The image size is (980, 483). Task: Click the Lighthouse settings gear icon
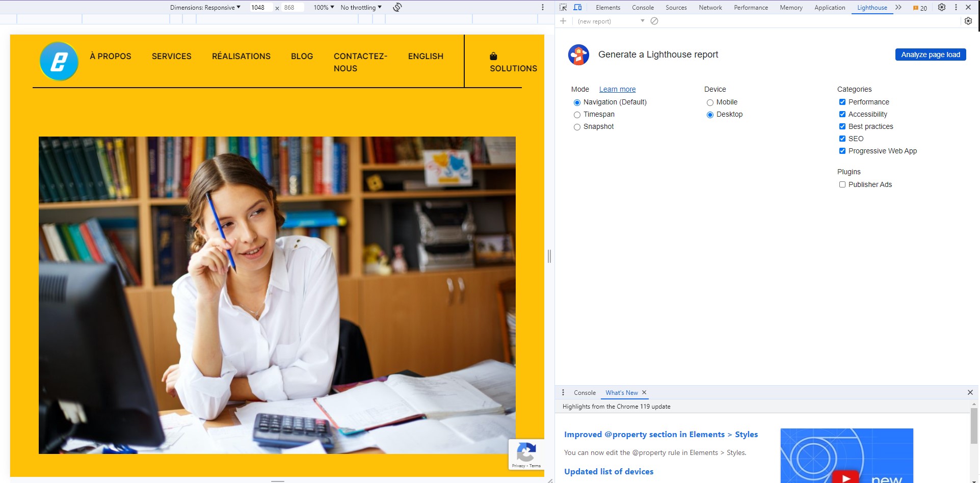[968, 21]
